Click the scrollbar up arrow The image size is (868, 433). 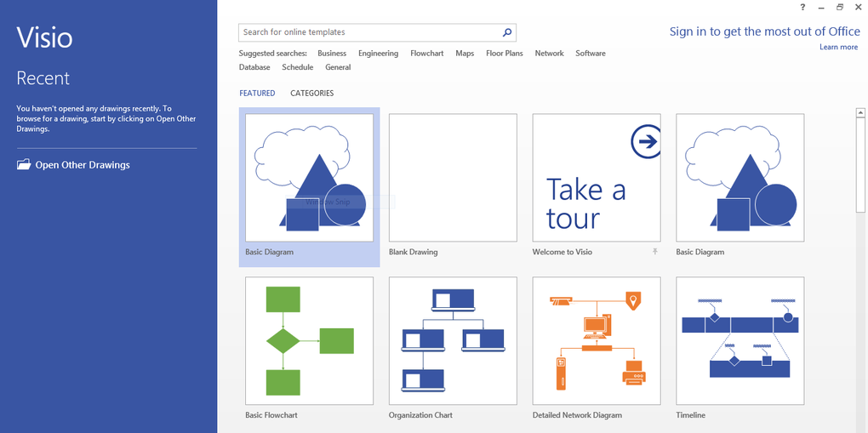pos(860,112)
